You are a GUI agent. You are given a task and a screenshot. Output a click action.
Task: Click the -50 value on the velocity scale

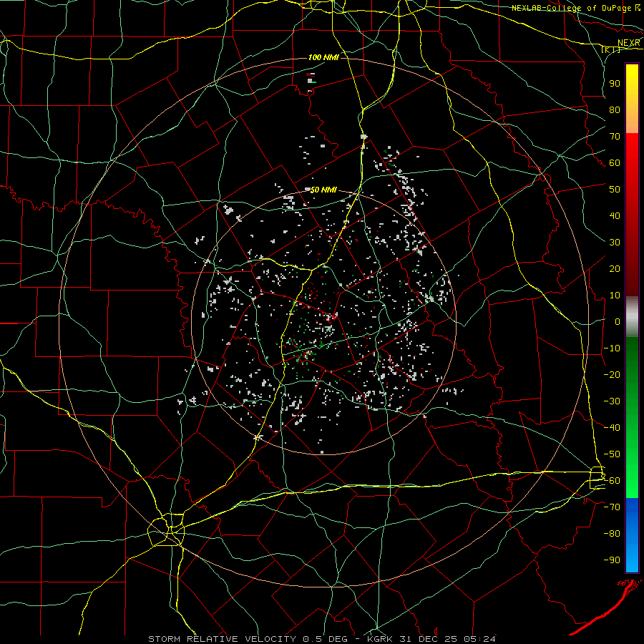(x=612, y=454)
